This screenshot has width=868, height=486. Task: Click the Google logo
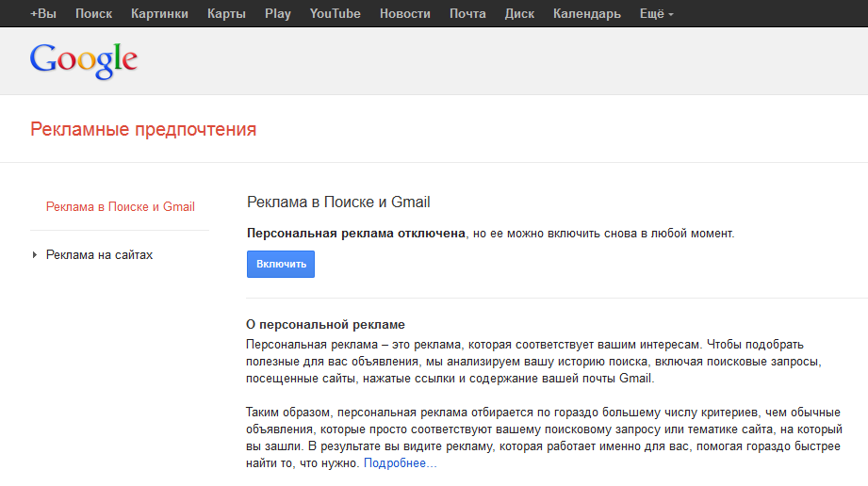84,59
